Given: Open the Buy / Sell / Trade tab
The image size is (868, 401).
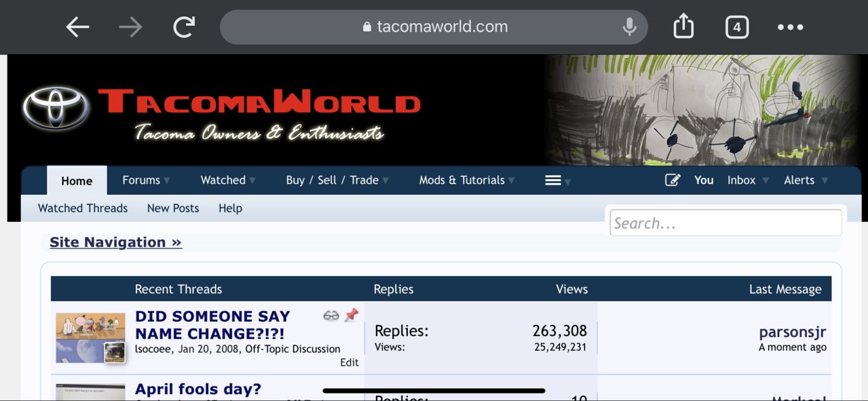Looking at the screenshot, I should tap(333, 180).
